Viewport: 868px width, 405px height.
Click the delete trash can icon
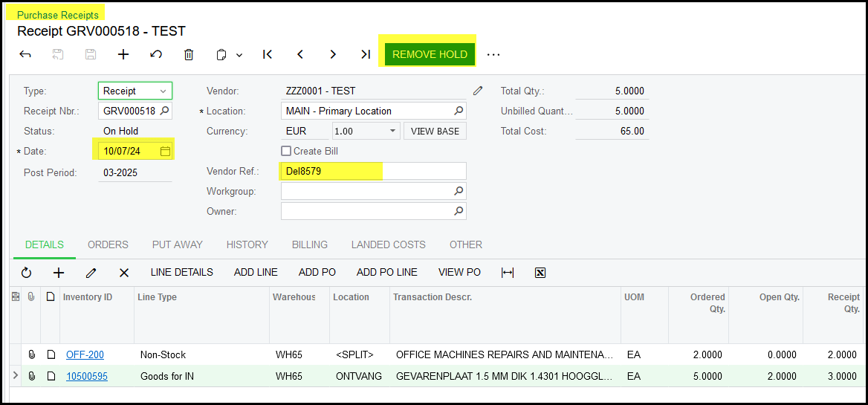coord(189,54)
